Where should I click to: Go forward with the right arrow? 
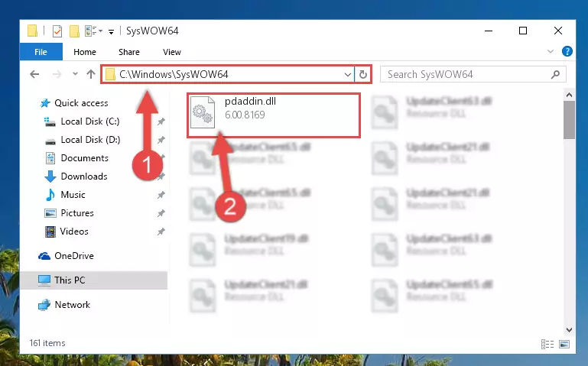tap(57, 74)
